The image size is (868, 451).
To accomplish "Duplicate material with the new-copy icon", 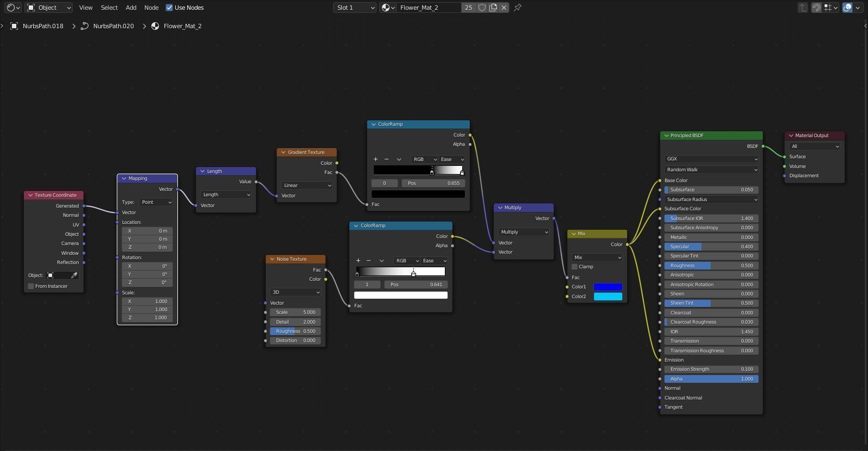I will coord(493,8).
